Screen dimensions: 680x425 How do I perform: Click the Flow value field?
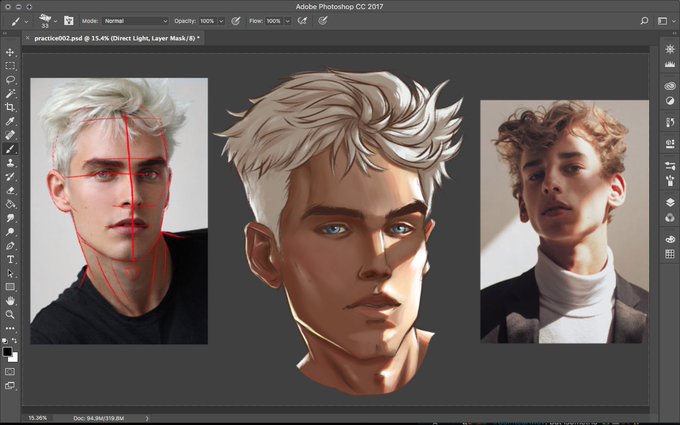click(274, 21)
